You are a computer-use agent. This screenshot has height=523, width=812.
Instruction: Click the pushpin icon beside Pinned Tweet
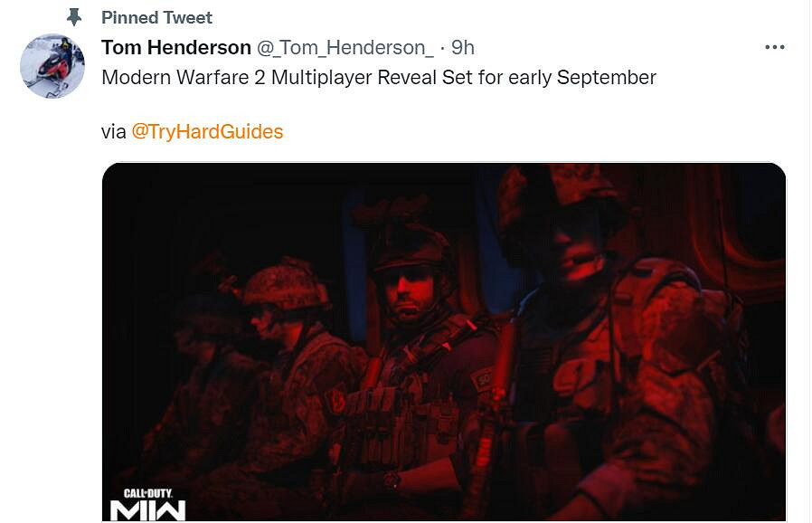coord(74,17)
